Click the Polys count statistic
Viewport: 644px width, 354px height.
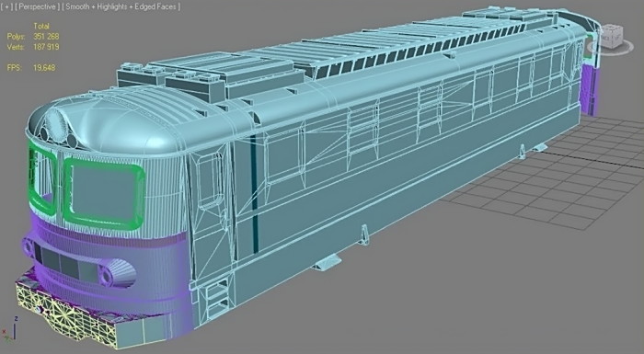point(33,37)
